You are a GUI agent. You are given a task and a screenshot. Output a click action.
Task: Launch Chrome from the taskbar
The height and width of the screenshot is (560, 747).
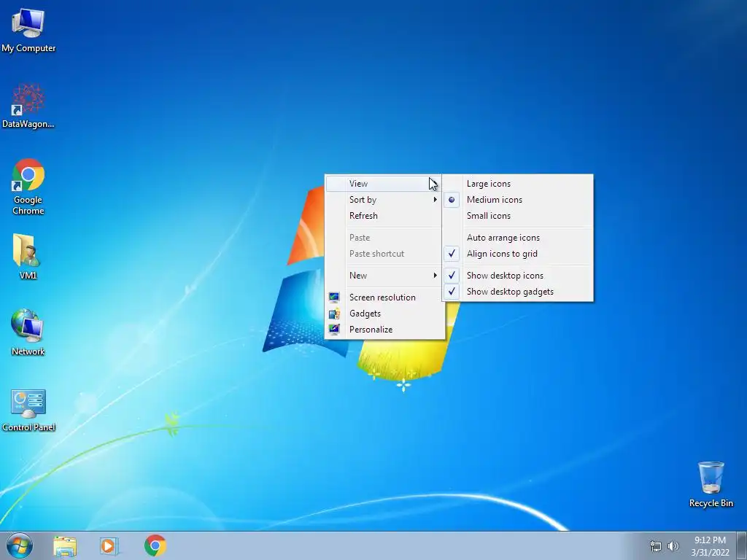pyautogui.click(x=155, y=545)
